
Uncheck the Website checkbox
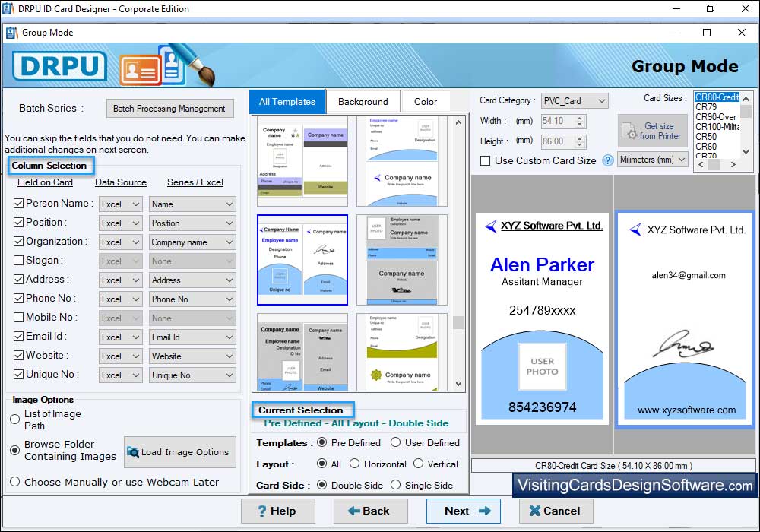[18, 355]
